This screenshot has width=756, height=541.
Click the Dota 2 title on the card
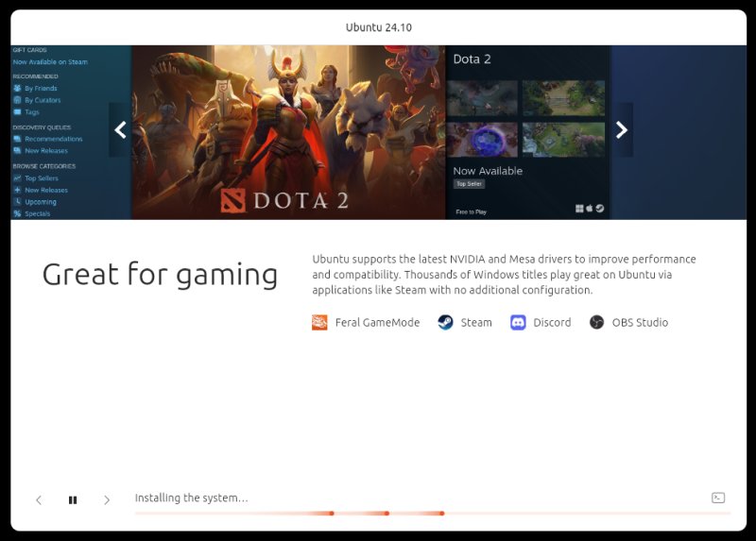[x=472, y=59]
